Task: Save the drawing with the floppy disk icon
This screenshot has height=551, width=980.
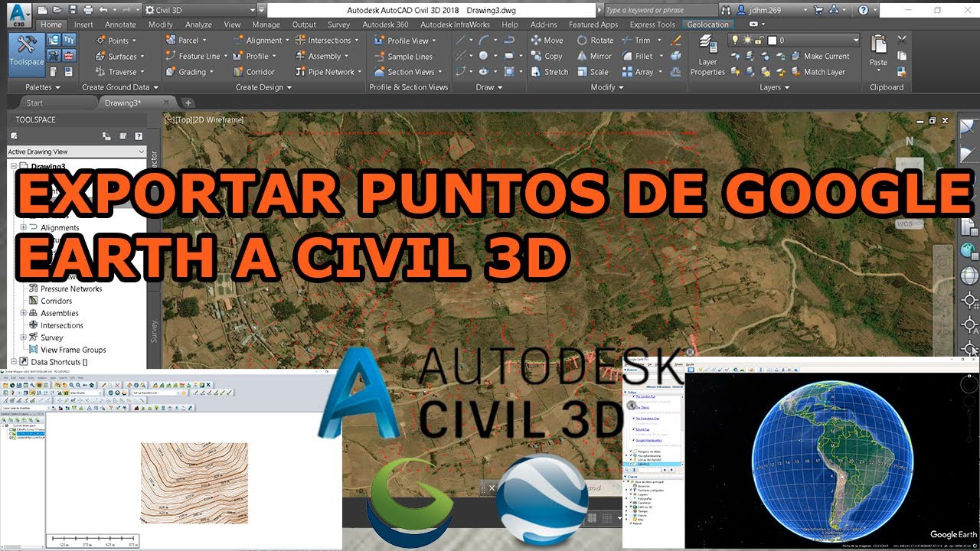Action: click(x=72, y=10)
